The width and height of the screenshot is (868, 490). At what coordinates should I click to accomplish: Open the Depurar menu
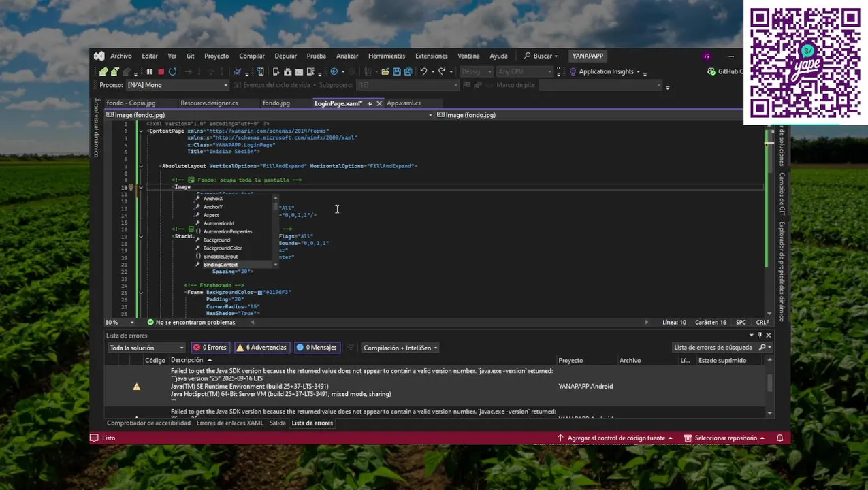tap(285, 56)
